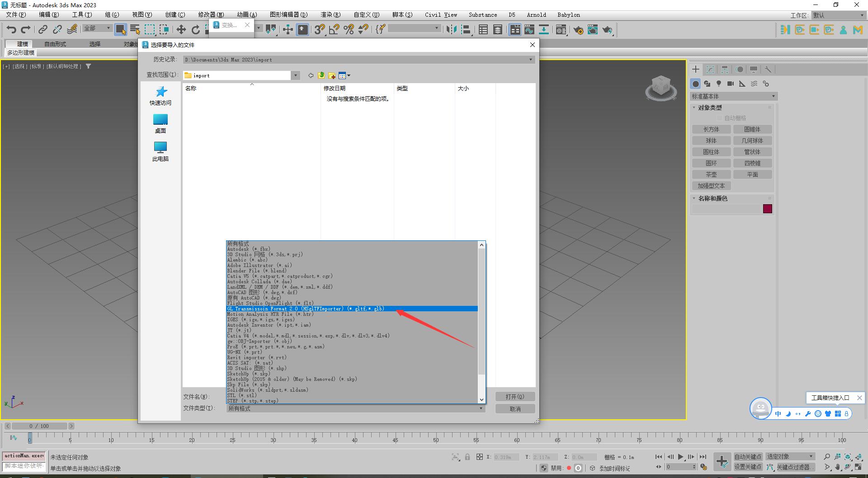The height and width of the screenshot is (478, 868).
Task: Toggle the Window/Crossing selection icon
Action: coord(164,30)
